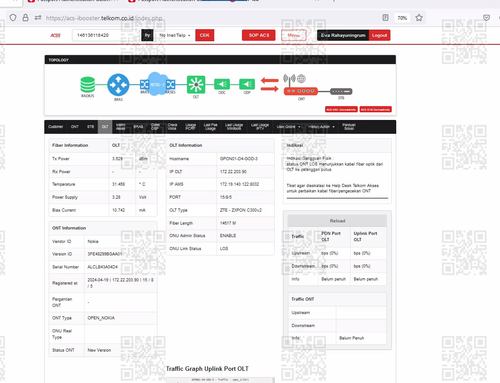Open the BRAS tab in navigation bar
500x383 pixels.
138,127
